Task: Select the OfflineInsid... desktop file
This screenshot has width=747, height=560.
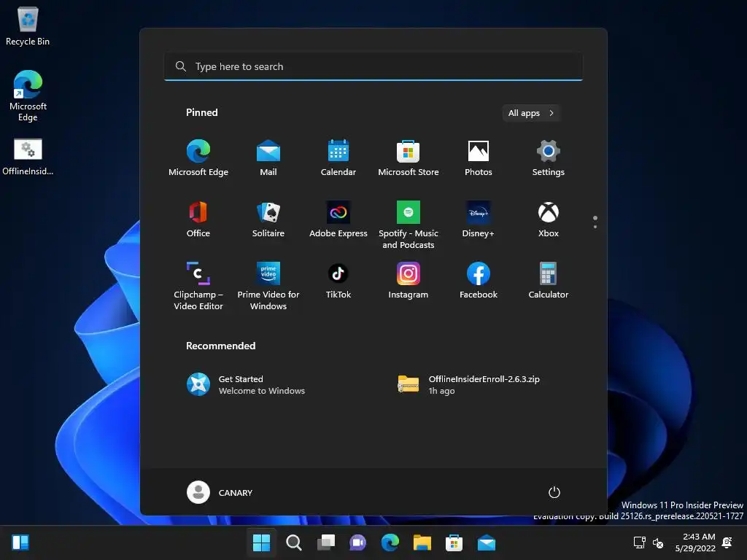Action: (28, 157)
